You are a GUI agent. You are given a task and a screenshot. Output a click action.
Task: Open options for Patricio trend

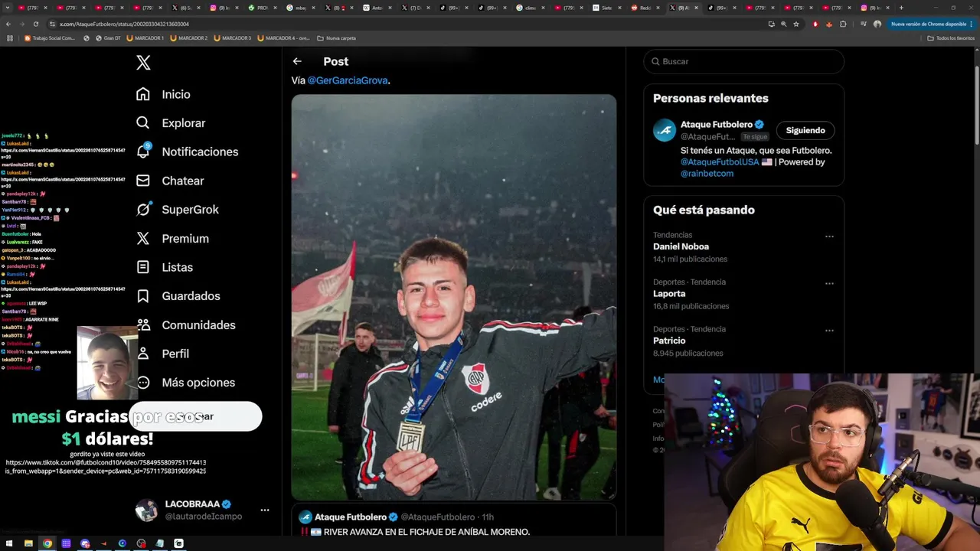pyautogui.click(x=829, y=331)
